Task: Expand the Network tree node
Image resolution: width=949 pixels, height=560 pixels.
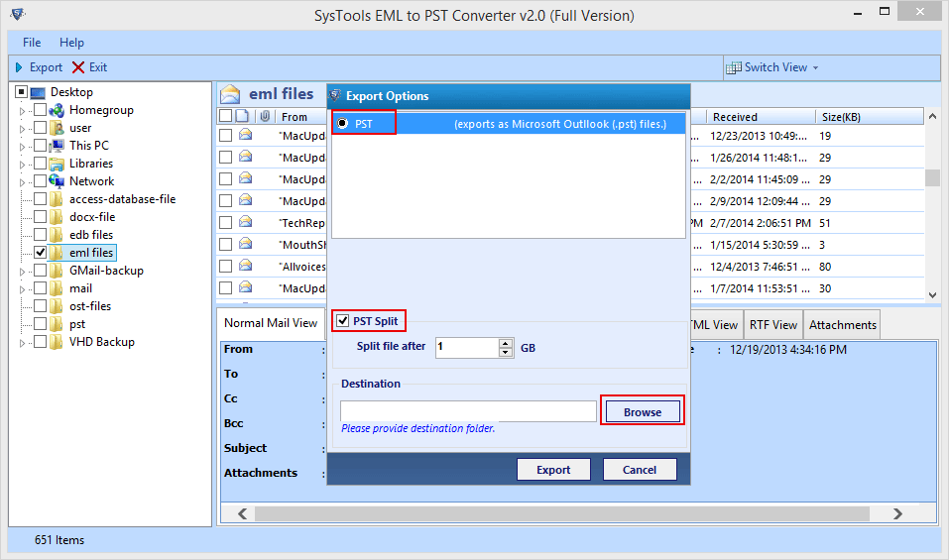Action: 23,182
